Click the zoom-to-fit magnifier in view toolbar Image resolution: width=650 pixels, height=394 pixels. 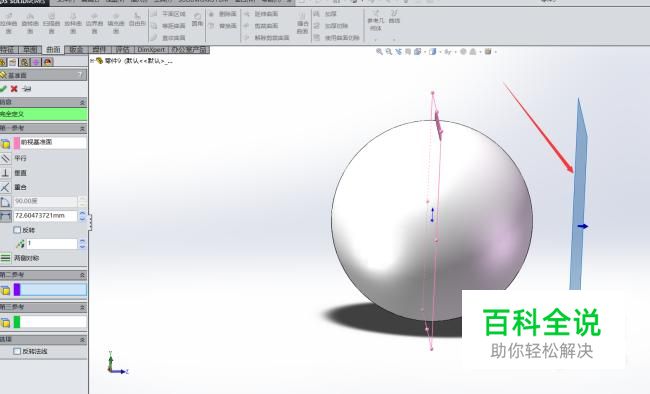click(x=379, y=51)
